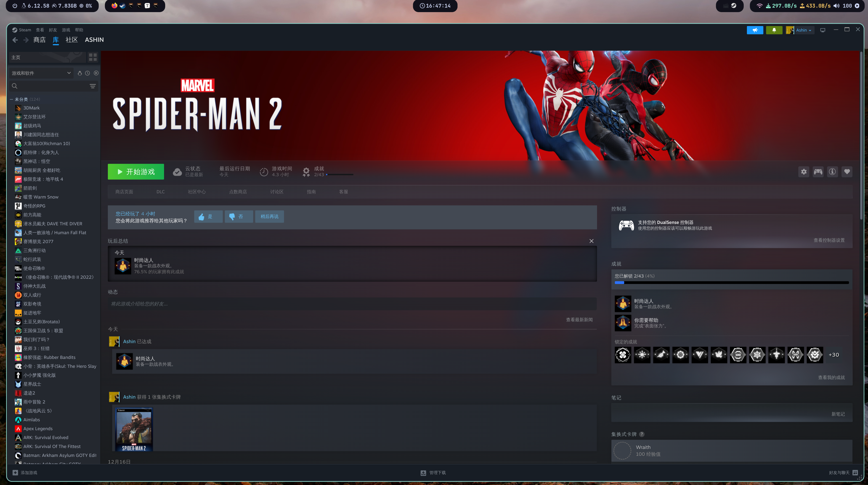The width and height of the screenshot is (868, 485).
Task: Open the 社区中心 community hub tab
Action: coord(197,192)
